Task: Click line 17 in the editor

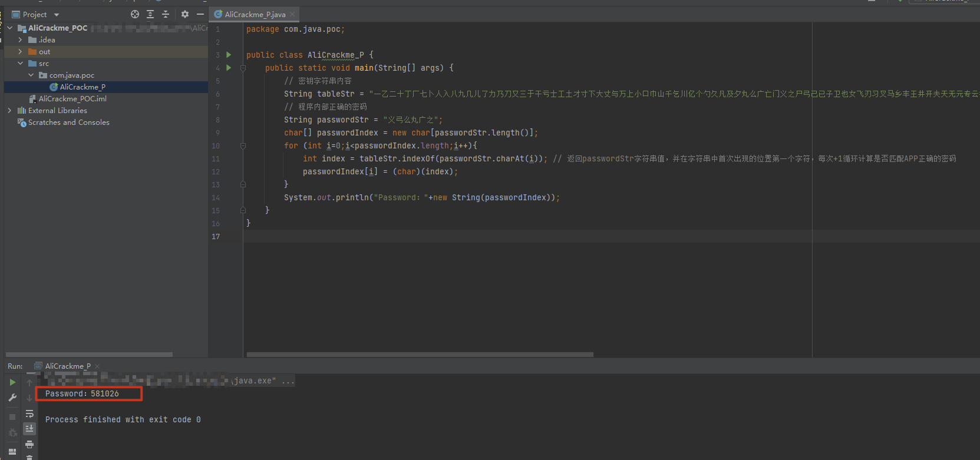Action: coord(611,236)
